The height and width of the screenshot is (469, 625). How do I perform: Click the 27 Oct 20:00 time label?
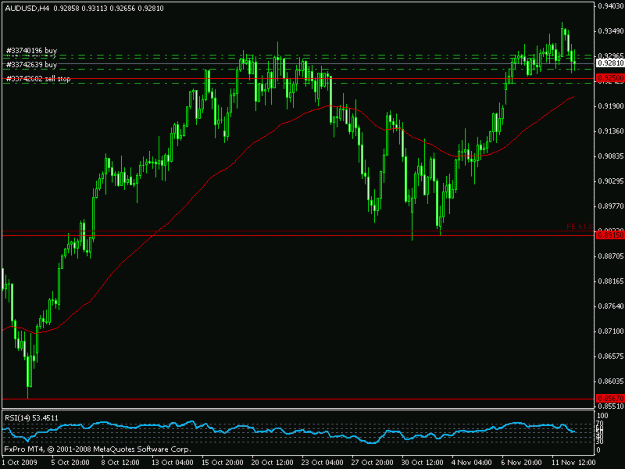pyautogui.click(x=372, y=463)
